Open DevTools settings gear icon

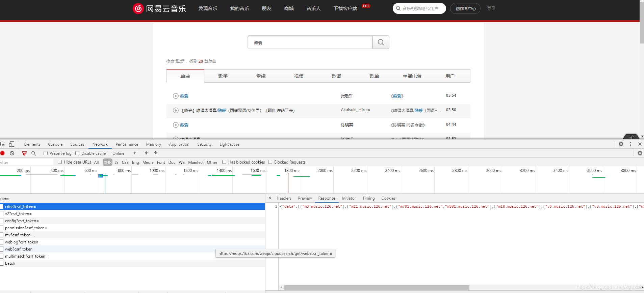tap(621, 144)
